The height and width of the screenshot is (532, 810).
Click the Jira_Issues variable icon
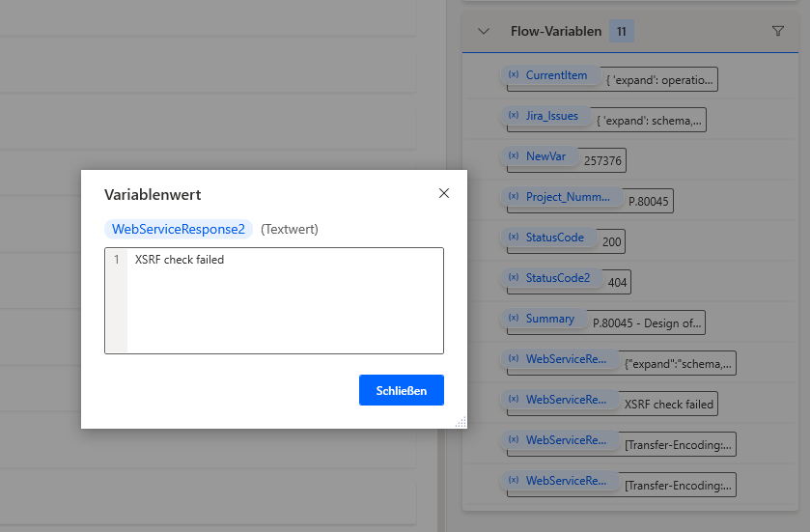(514, 115)
